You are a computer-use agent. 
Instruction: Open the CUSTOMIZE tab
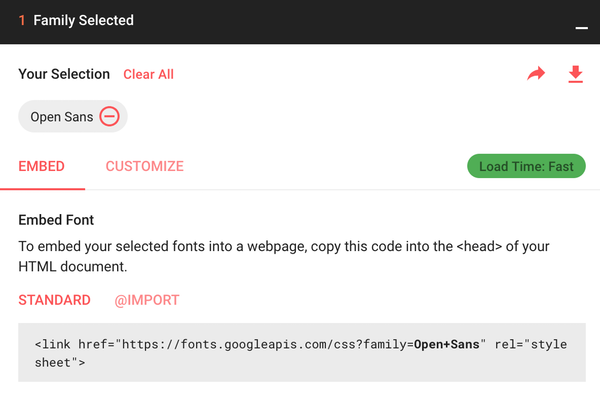coord(145,166)
